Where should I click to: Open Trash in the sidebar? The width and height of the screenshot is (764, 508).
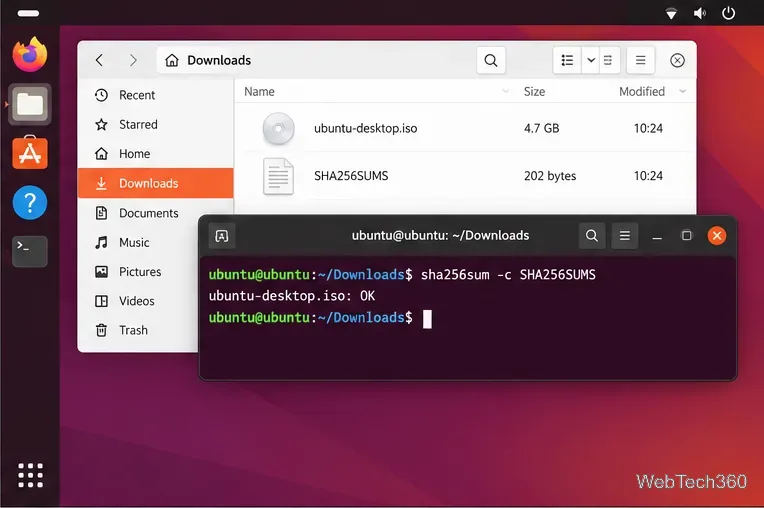(x=138, y=330)
